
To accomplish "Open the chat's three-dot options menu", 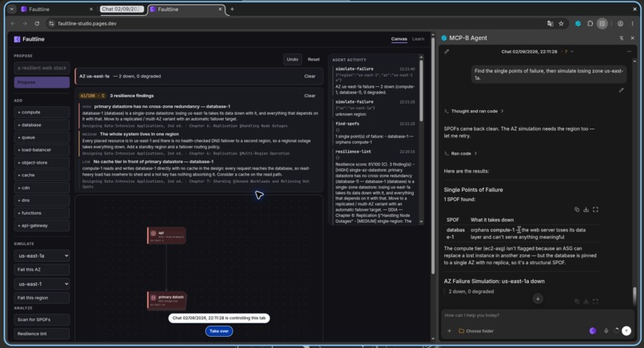I will [x=629, y=52].
